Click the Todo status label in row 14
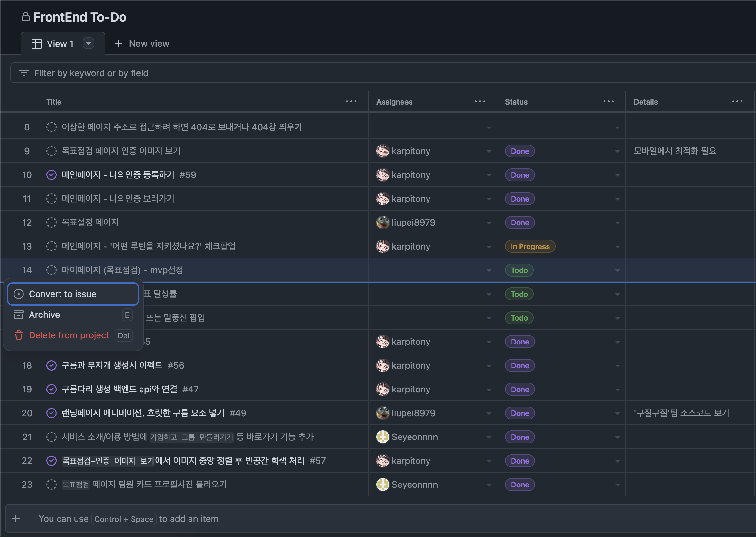The height and width of the screenshot is (537, 756). (x=519, y=270)
